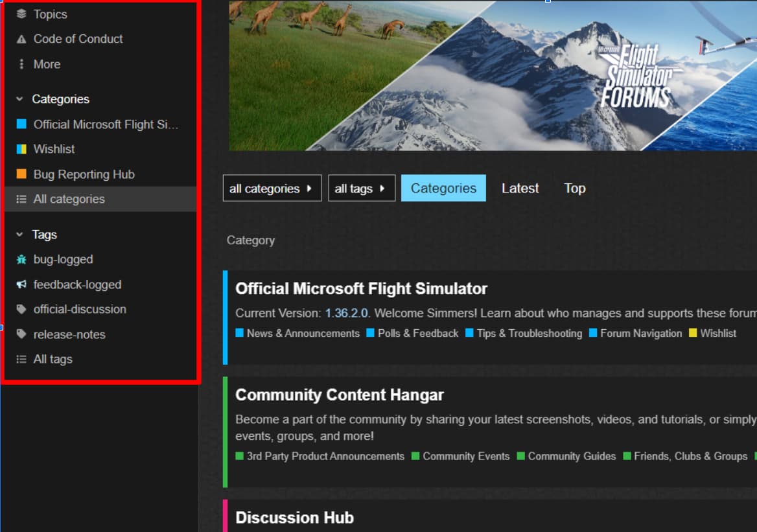Switch to the Top tab

point(574,188)
